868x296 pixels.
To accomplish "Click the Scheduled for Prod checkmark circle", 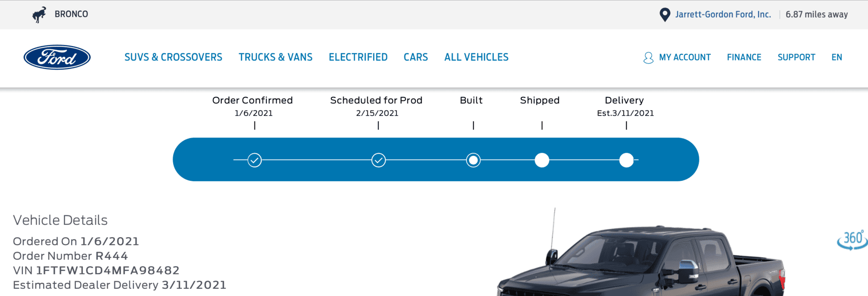I will coord(378,160).
